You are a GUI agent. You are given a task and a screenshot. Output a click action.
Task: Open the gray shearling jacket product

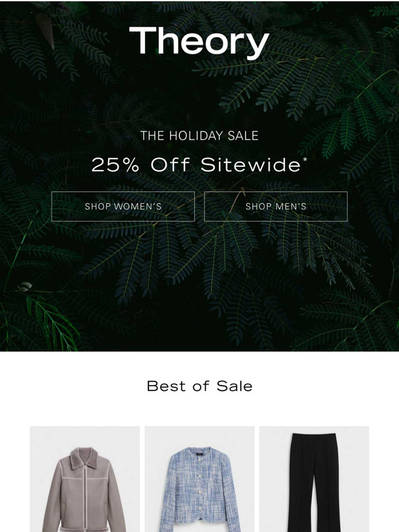pyautogui.click(x=85, y=479)
